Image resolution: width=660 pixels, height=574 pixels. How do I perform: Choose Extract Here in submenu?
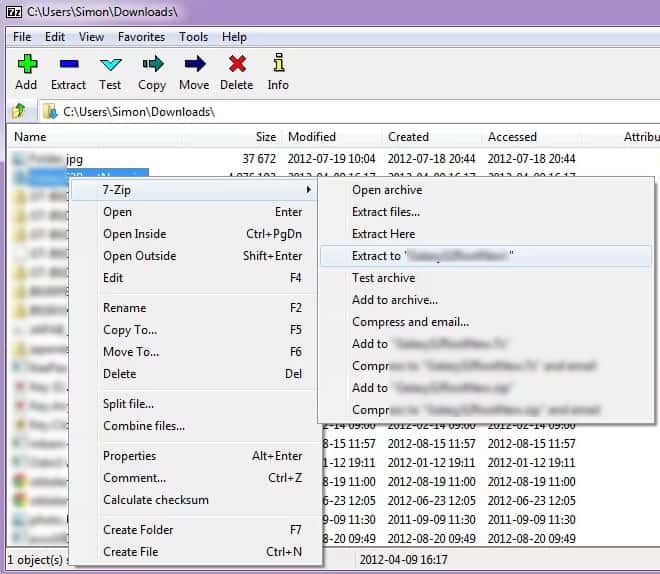coord(486,234)
